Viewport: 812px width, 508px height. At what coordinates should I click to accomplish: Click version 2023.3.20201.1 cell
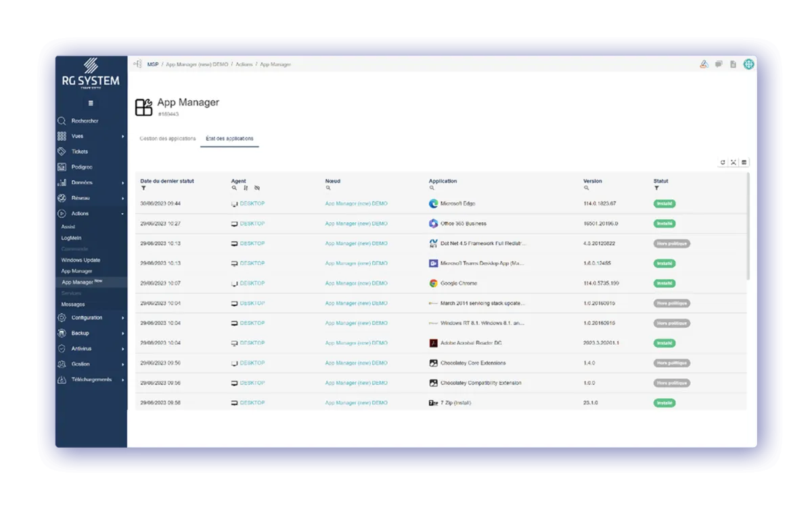[601, 343]
